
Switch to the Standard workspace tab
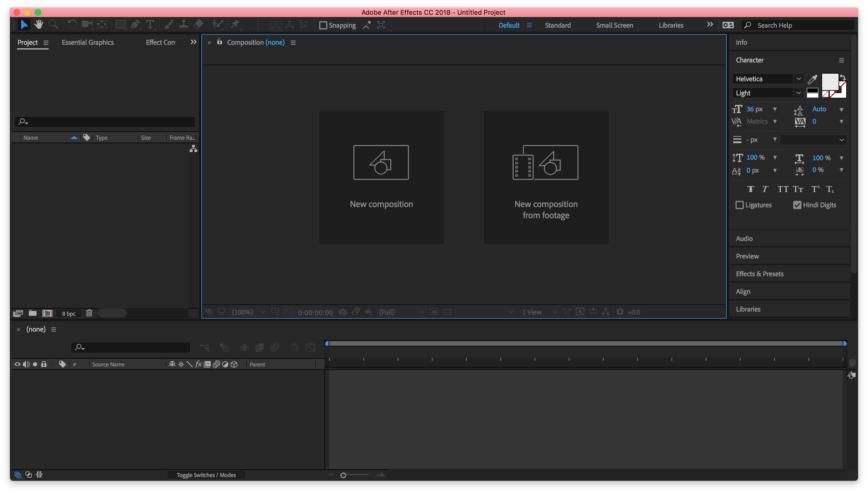coord(557,25)
